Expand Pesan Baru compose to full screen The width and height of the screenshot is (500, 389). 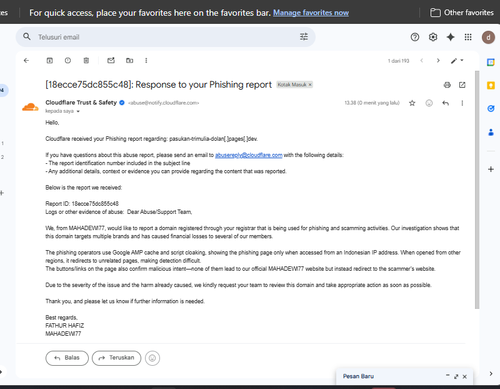(456, 376)
